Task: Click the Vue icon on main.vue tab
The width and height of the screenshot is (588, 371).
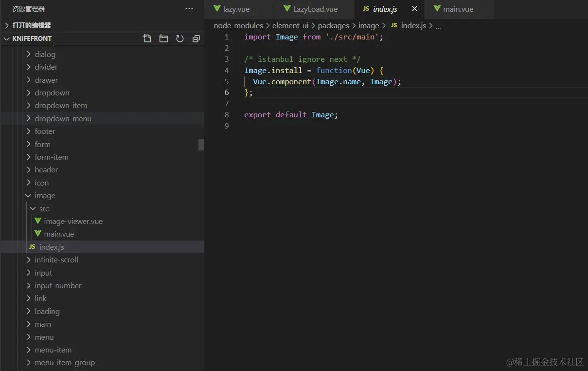Action: point(437,9)
